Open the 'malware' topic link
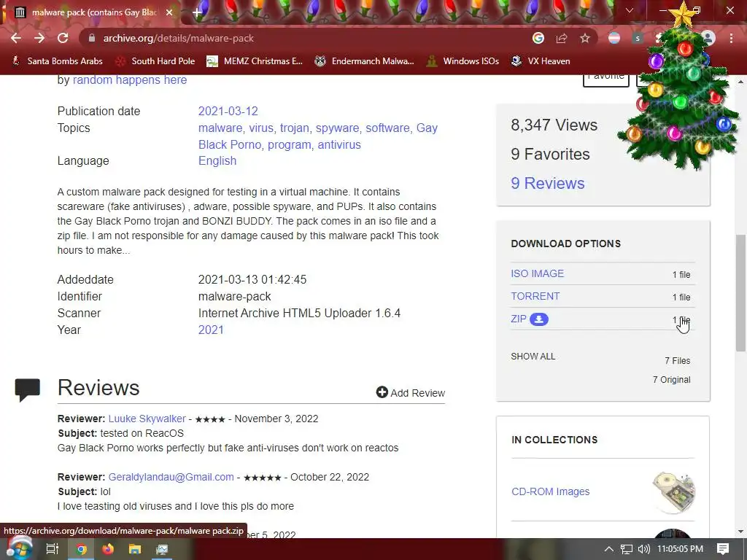 point(220,128)
